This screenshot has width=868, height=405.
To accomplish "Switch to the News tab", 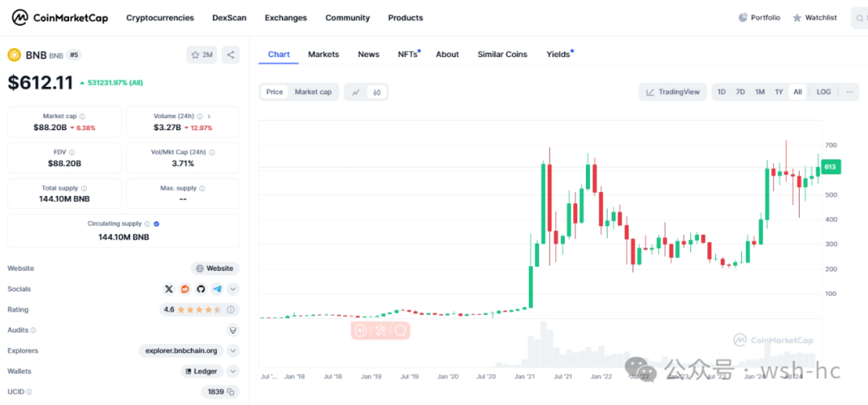I will 369,54.
